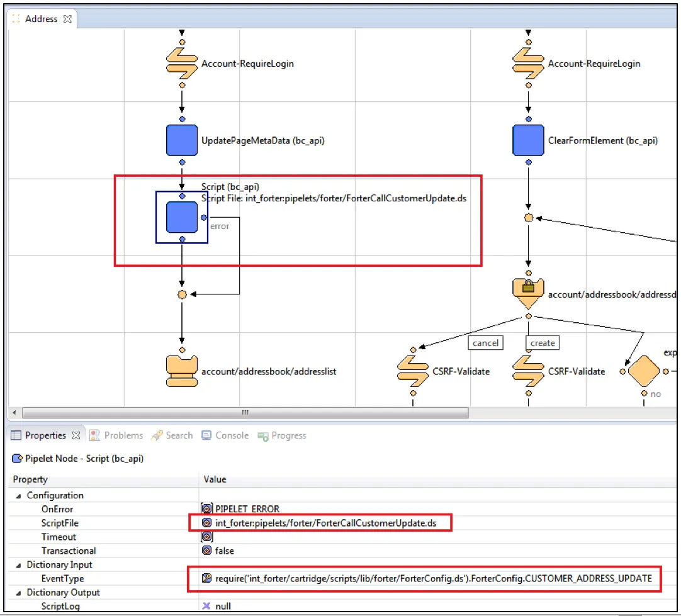Select the Transactional property row
Viewport: 681px width, 616px height.
coord(342,551)
